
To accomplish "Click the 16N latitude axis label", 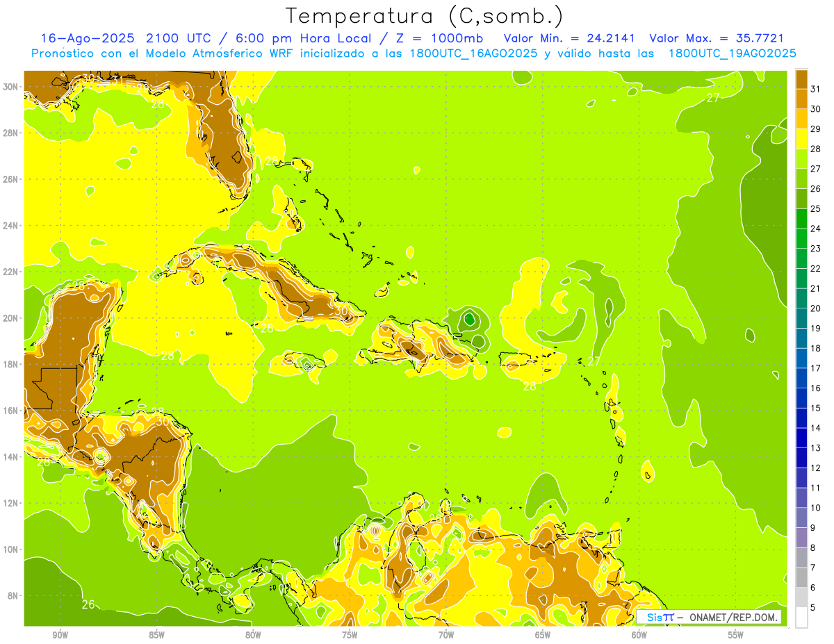I will (10, 411).
